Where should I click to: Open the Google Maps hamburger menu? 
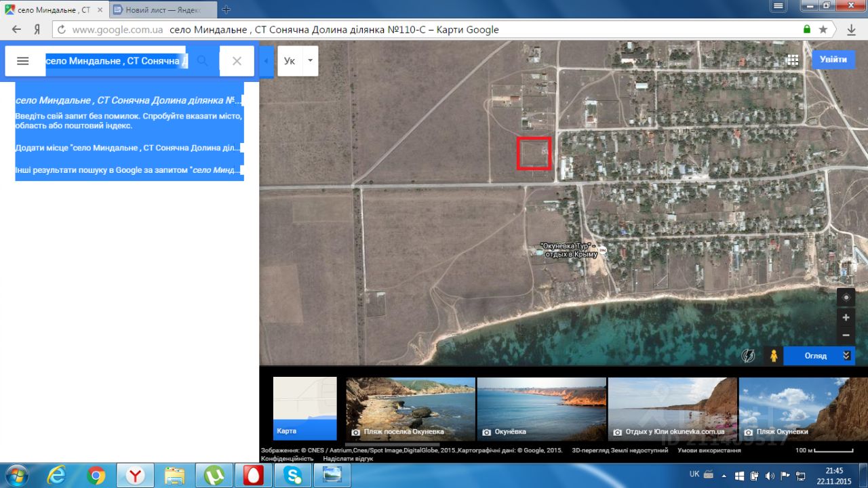tap(22, 61)
